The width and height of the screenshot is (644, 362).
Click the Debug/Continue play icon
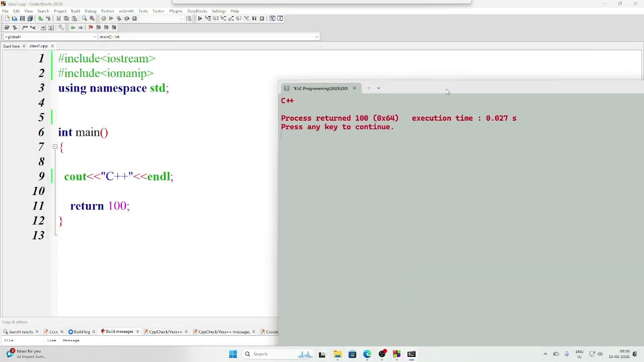200,19
